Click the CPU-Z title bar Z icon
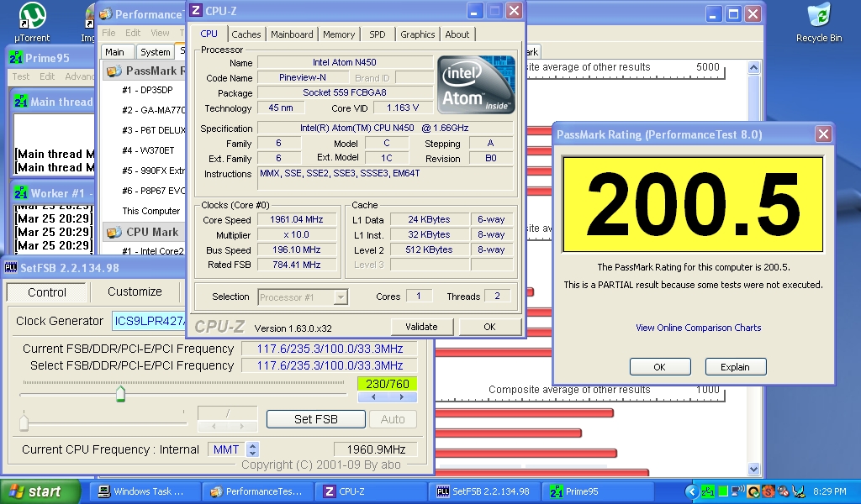The image size is (861, 504). click(196, 11)
